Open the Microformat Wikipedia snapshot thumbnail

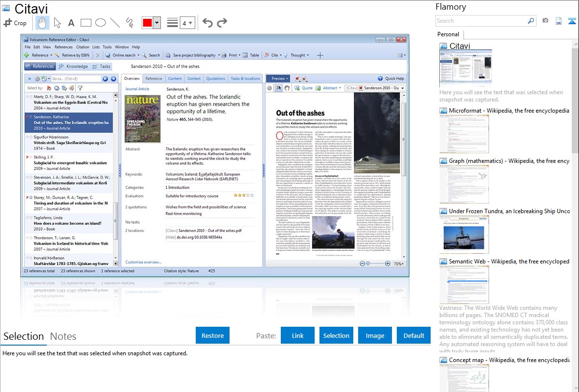464,134
